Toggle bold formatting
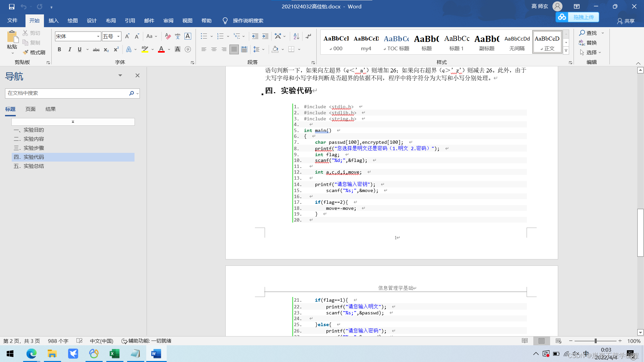Screen dimensions: 644x362 (x=59, y=50)
